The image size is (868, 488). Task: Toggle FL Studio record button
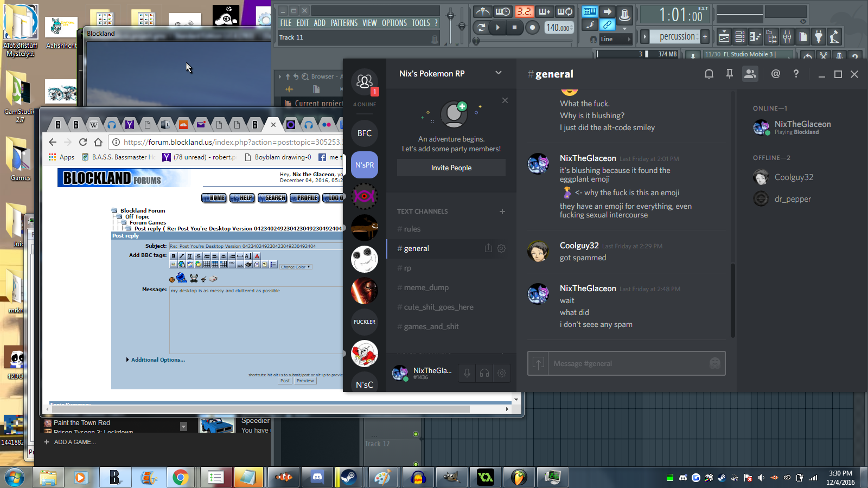point(533,27)
